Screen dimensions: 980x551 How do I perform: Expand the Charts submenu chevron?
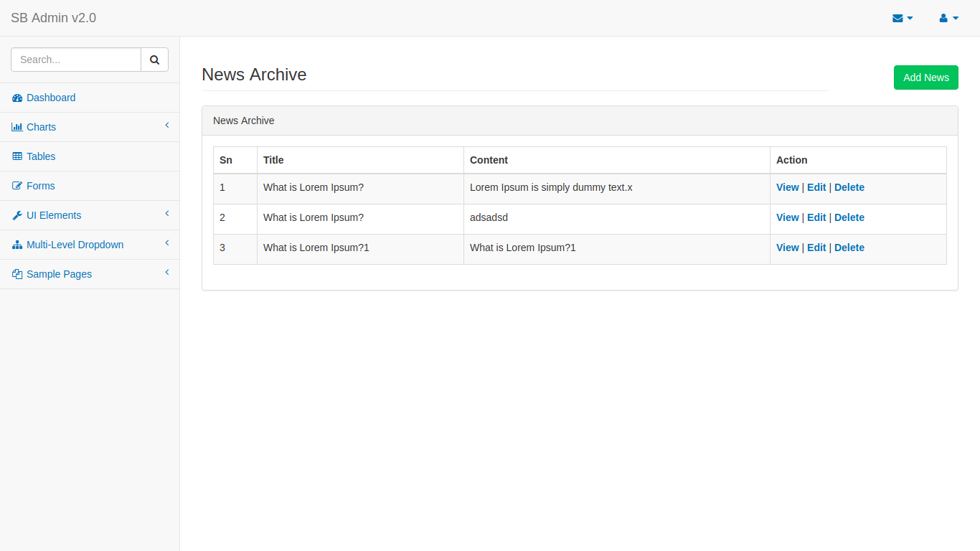[x=167, y=126]
